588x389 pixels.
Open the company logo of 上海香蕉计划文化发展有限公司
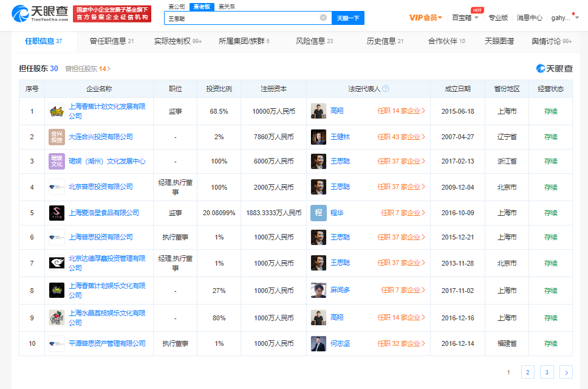click(56, 111)
